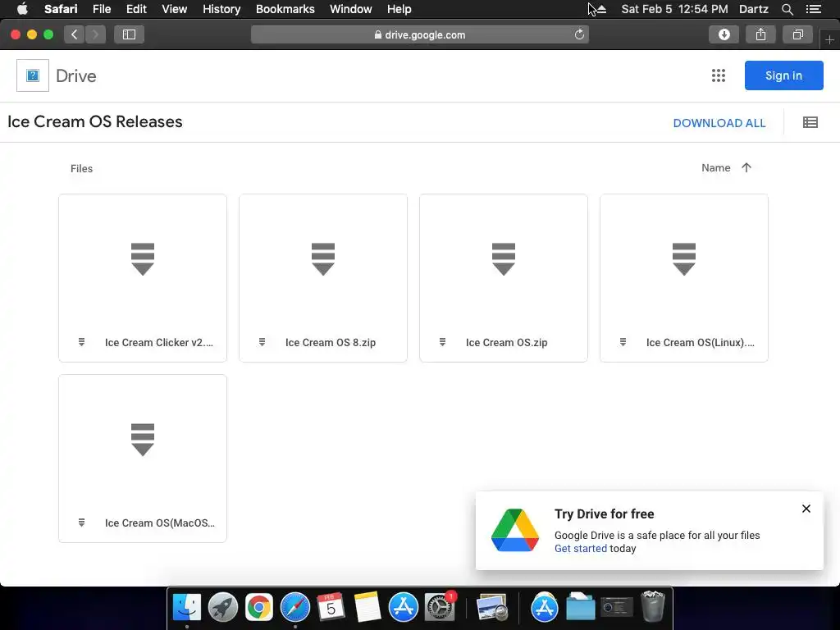The width and height of the screenshot is (840, 630).
Task: Open the Apple menu
Action: coord(22,9)
